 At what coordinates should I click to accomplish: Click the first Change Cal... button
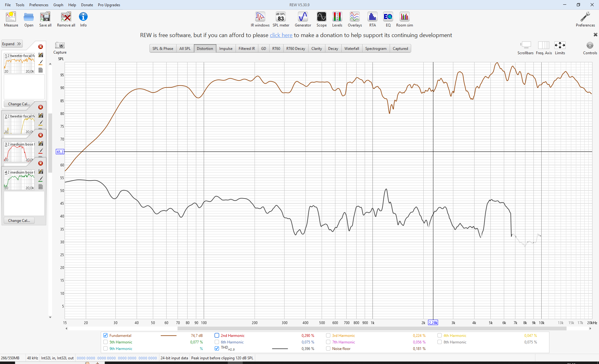coord(19,104)
